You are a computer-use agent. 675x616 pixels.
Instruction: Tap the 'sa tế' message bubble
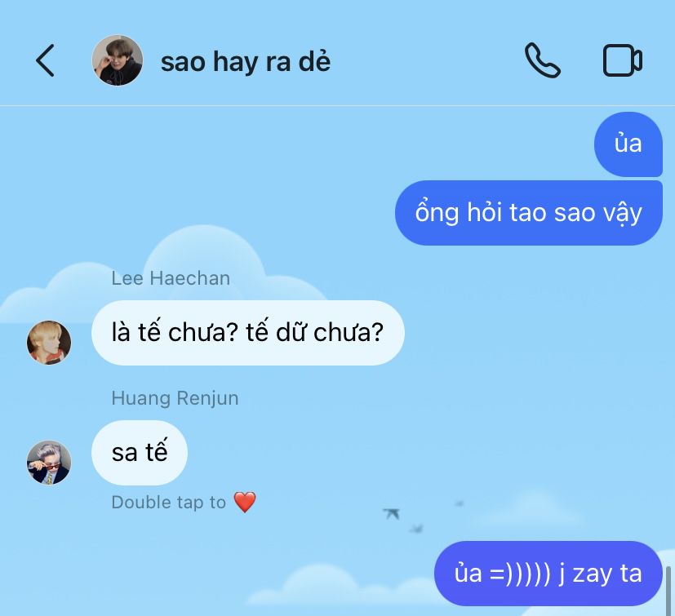click(140, 453)
